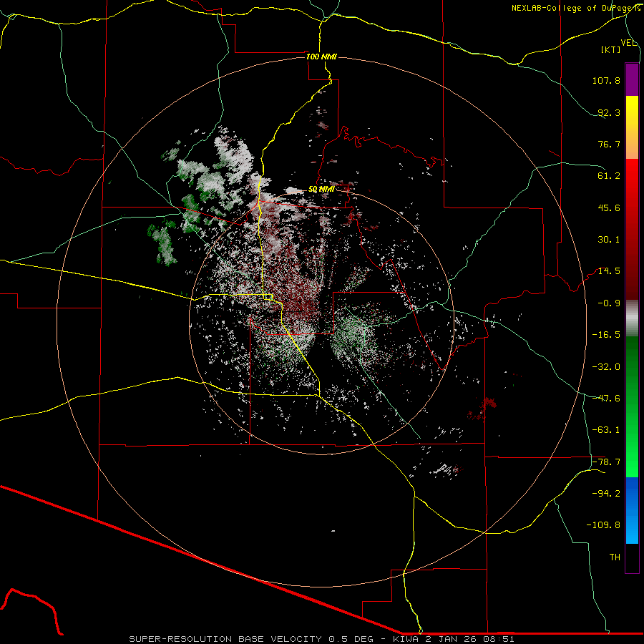Click the 107.8 velocity scale value
The width and height of the screenshot is (644, 644).
(606, 80)
